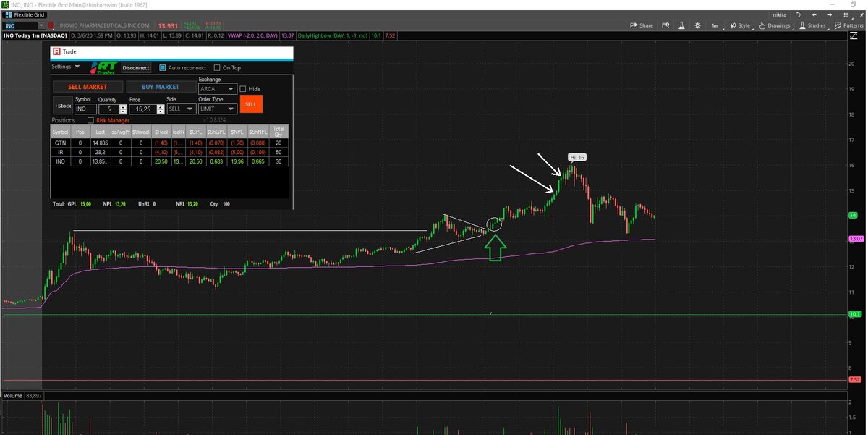Open the grid layout icon
Image resolution: width=868 pixels, height=435 pixels.
tap(844, 14)
